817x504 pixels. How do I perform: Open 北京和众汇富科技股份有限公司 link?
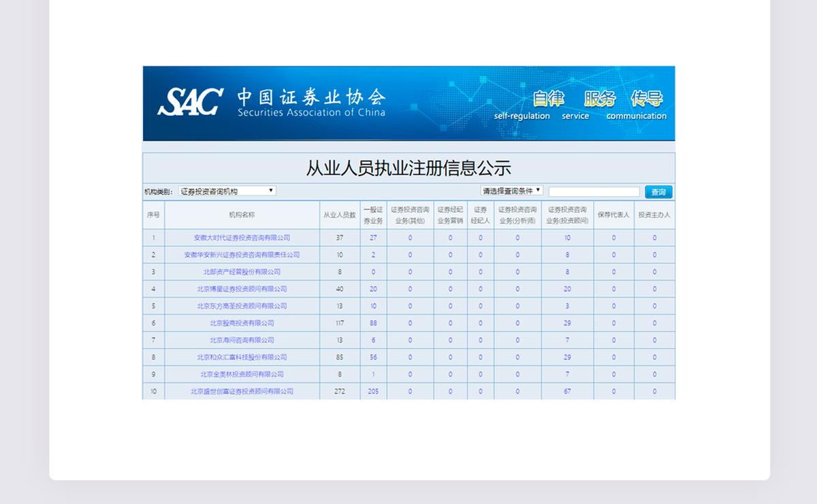coord(242,357)
